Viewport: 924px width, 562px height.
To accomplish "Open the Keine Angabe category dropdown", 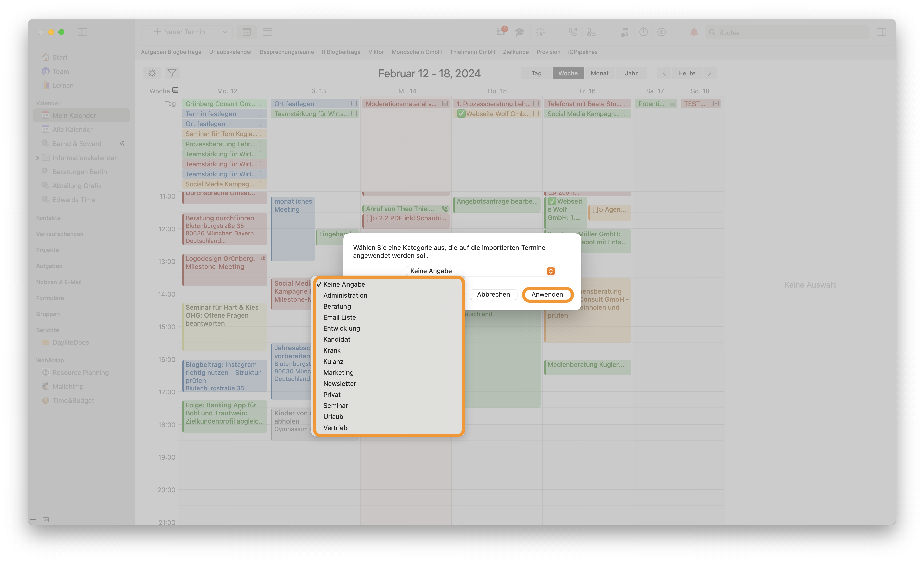I will (x=481, y=271).
